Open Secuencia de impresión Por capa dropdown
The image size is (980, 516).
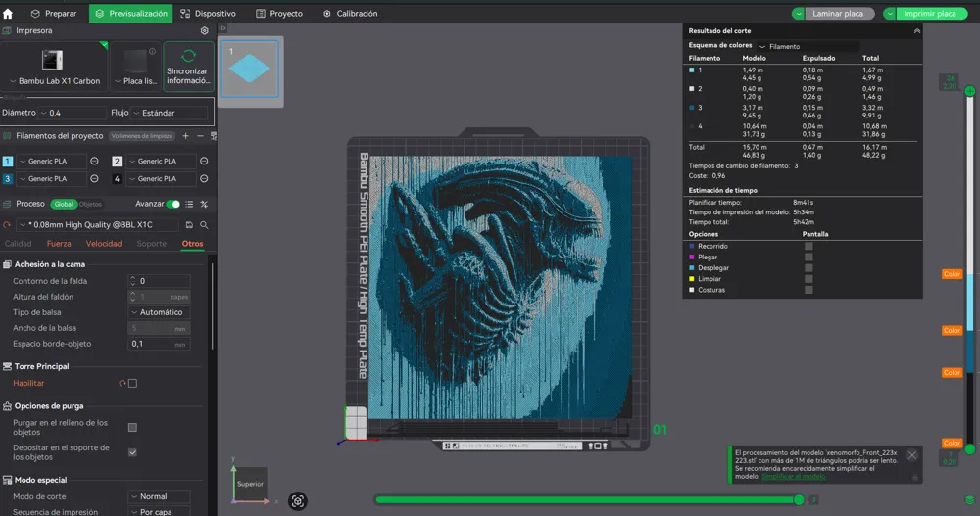(x=160, y=512)
